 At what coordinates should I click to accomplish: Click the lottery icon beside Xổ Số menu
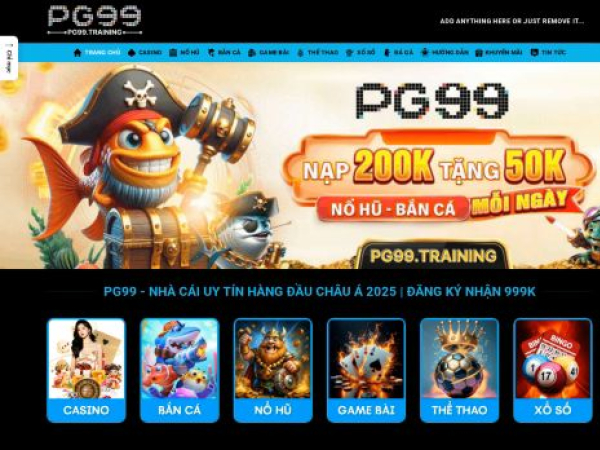coord(349,52)
